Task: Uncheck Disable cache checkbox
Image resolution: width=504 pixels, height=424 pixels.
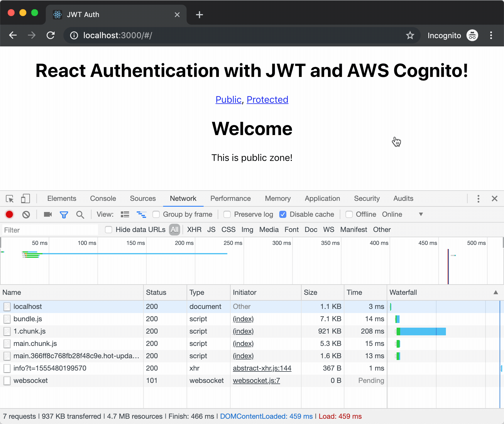Action: click(283, 215)
